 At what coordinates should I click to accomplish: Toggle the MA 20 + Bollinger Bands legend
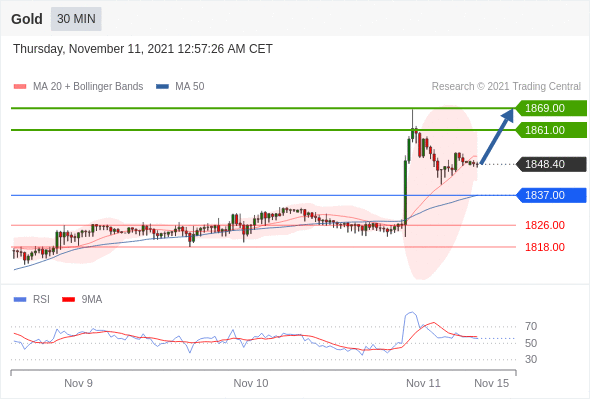pyautogui.click(x=78, y=87)
